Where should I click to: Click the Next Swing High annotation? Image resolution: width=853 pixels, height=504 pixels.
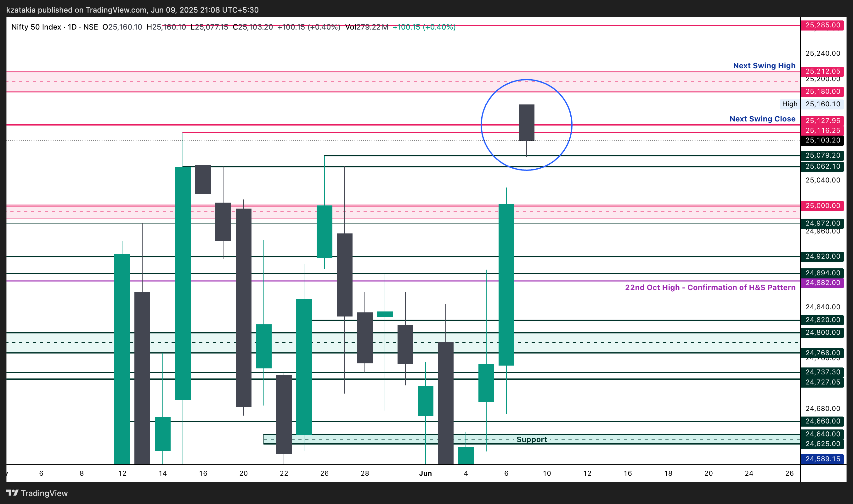[764, 65]
